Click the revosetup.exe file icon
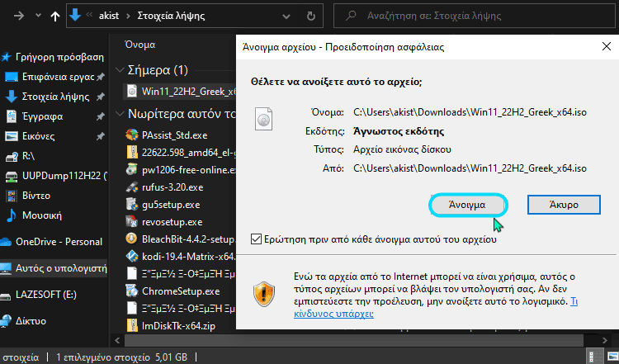 131,222
